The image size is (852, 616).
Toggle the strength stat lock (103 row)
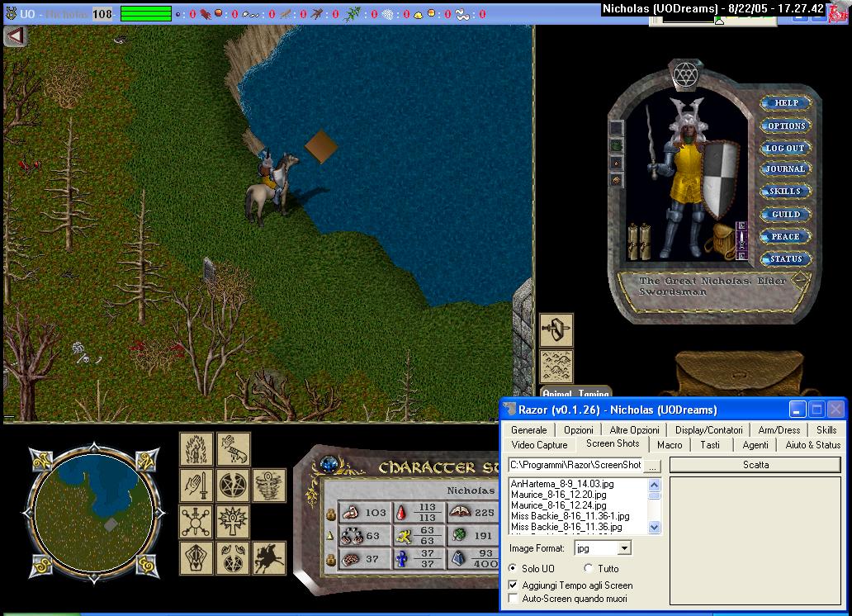coord(331,514)
